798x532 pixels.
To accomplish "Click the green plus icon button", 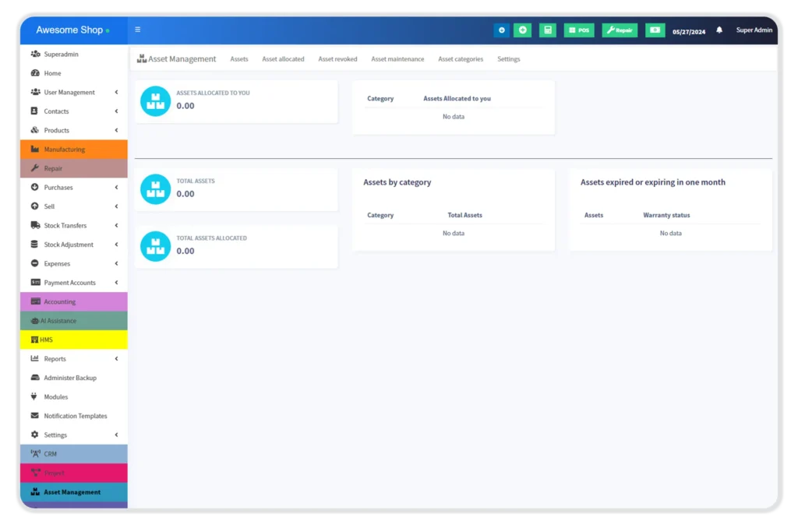I will pos(522,30).
